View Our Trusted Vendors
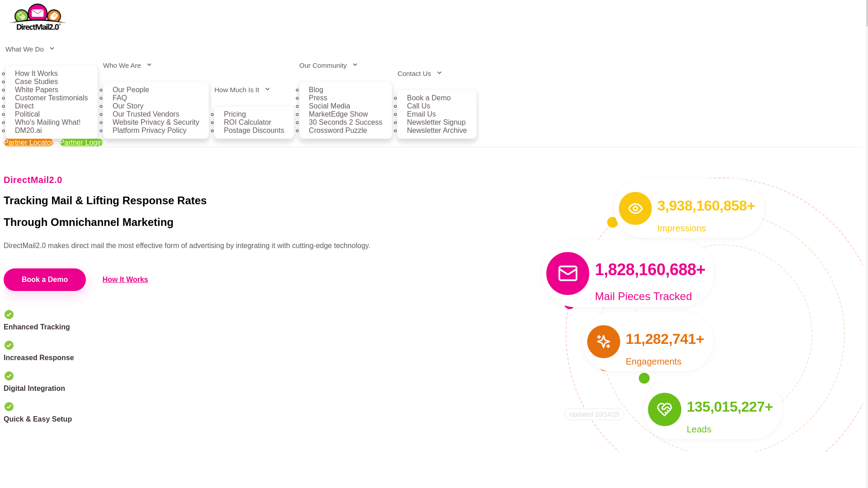This screenshot has width=868, height=488. point(146,114)
